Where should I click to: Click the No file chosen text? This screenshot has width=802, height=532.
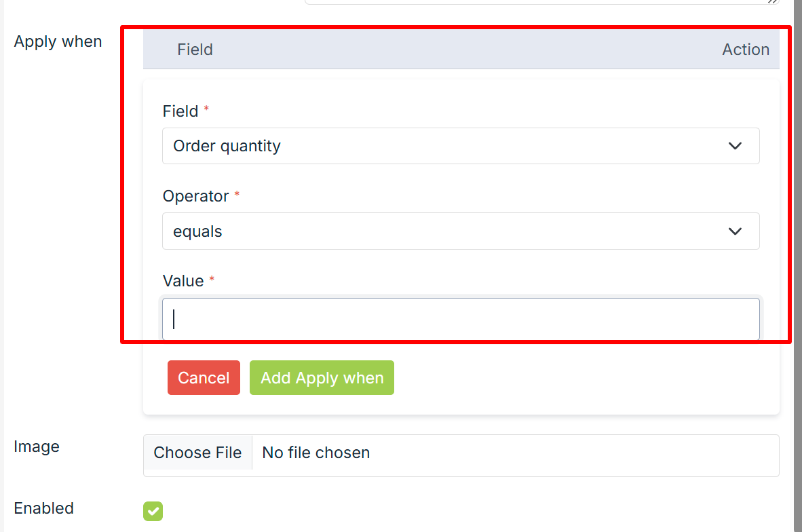[x=316, y=453]
